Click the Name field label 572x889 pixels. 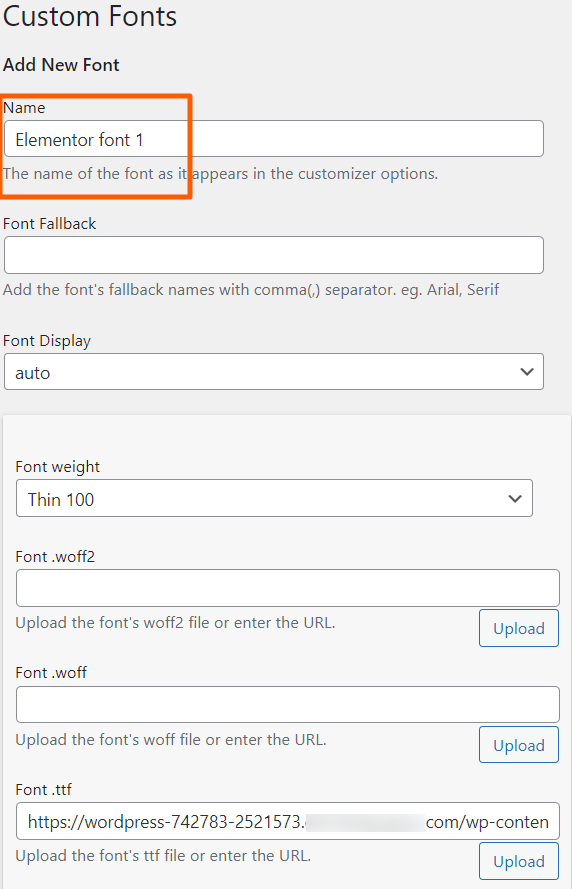click(x=24, y=108)
